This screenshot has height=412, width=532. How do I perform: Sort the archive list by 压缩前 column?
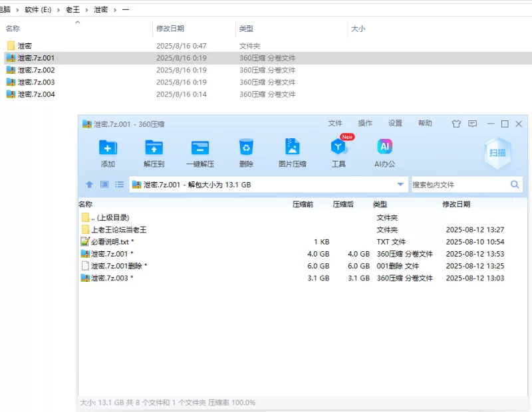(x=303, y=204)
